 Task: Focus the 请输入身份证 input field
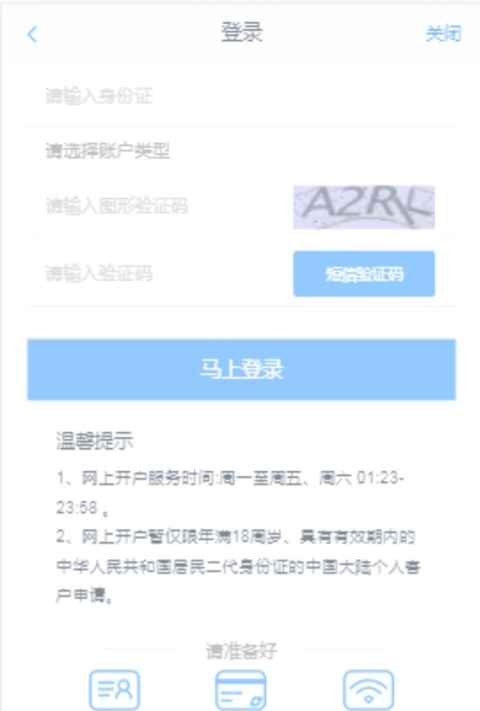tap(241, 96)
